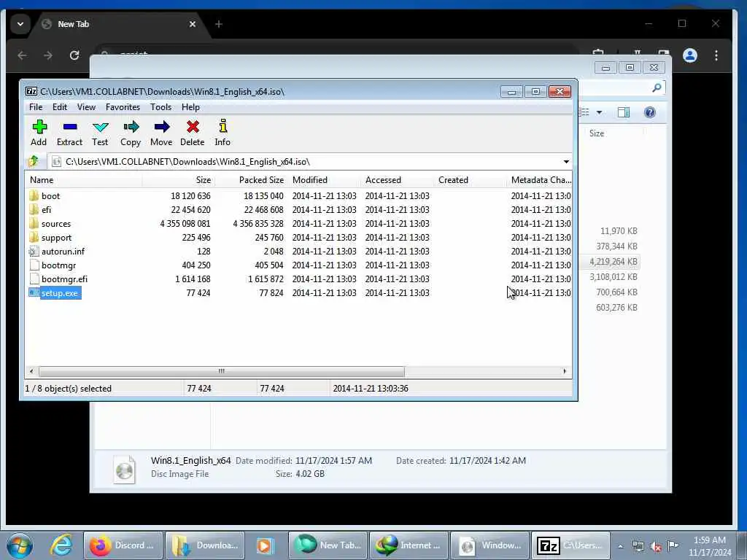Viewport: 747px width, 560px height.
Task: Click the Copy toolbar icon
Action: pos(131,133)
